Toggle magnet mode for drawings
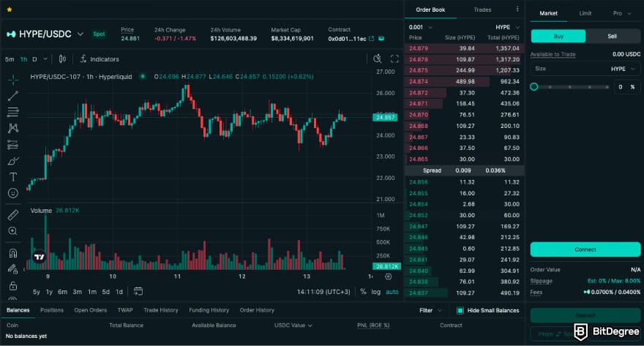The image size is (644, 346). coord(13,253)
